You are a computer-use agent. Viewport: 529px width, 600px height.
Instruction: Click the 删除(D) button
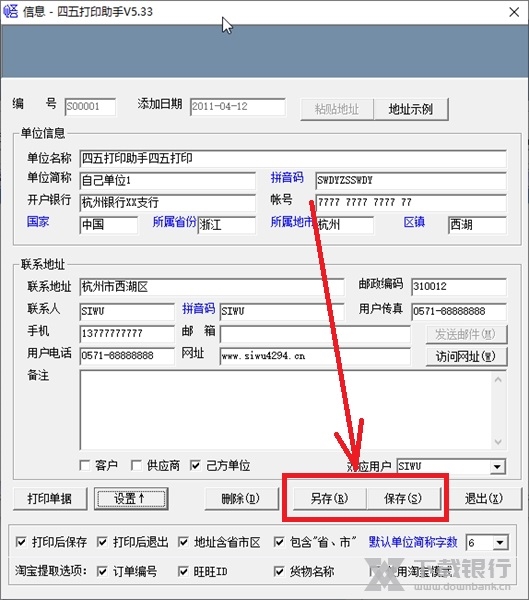click(x=241, y=499)
